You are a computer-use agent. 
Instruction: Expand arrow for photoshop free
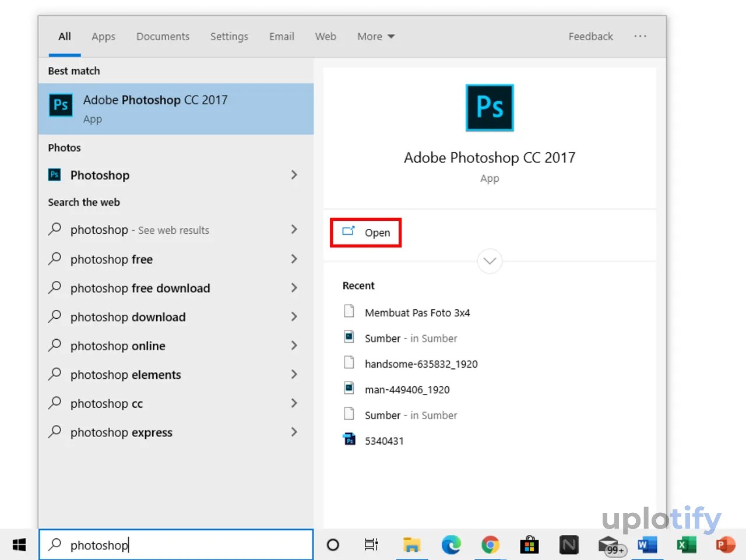(x=294, y=259)
